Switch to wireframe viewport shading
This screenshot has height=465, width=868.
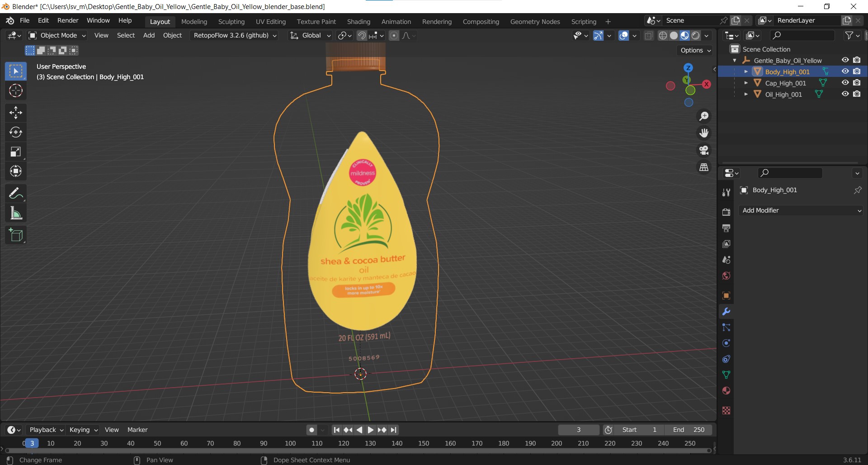tap(663, 36)
